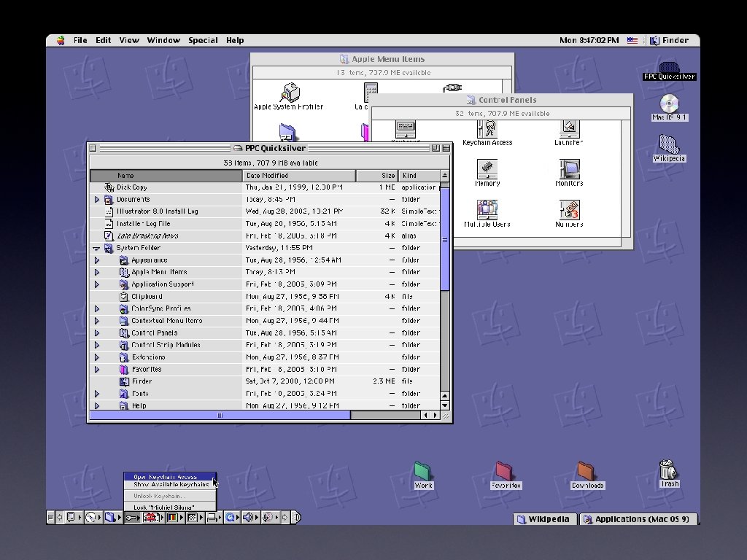Click the Trash icon on the desktop
Viewport: 747px width, 560px height.
(668, 470)
